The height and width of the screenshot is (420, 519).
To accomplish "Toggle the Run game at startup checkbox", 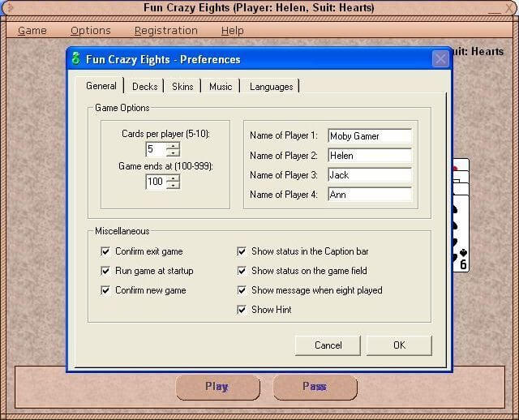I will [105, 271].
